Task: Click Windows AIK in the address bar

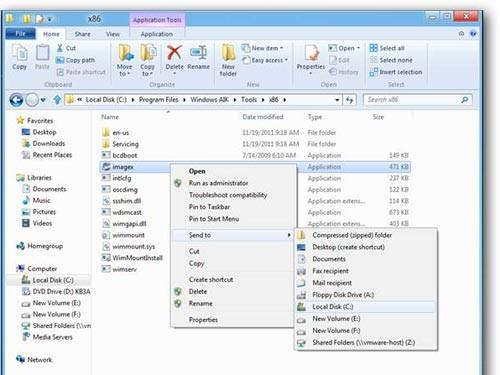Action: (x=209, y=100)
